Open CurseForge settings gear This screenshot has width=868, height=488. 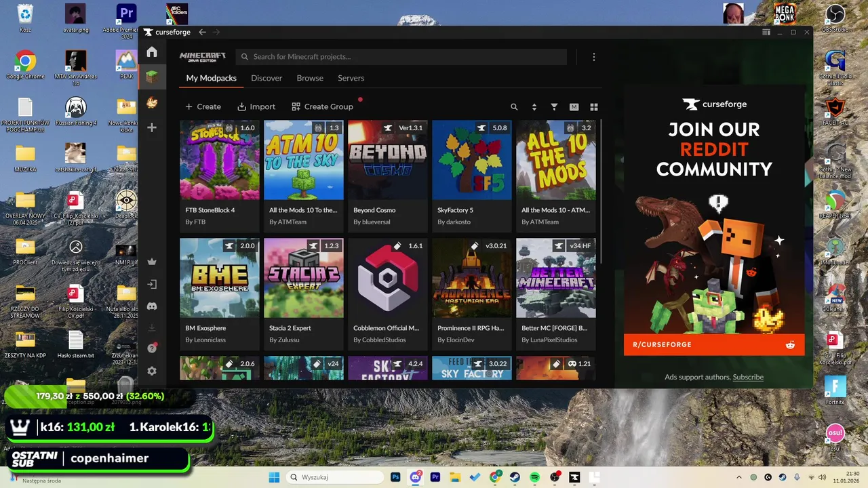[152, 371]
